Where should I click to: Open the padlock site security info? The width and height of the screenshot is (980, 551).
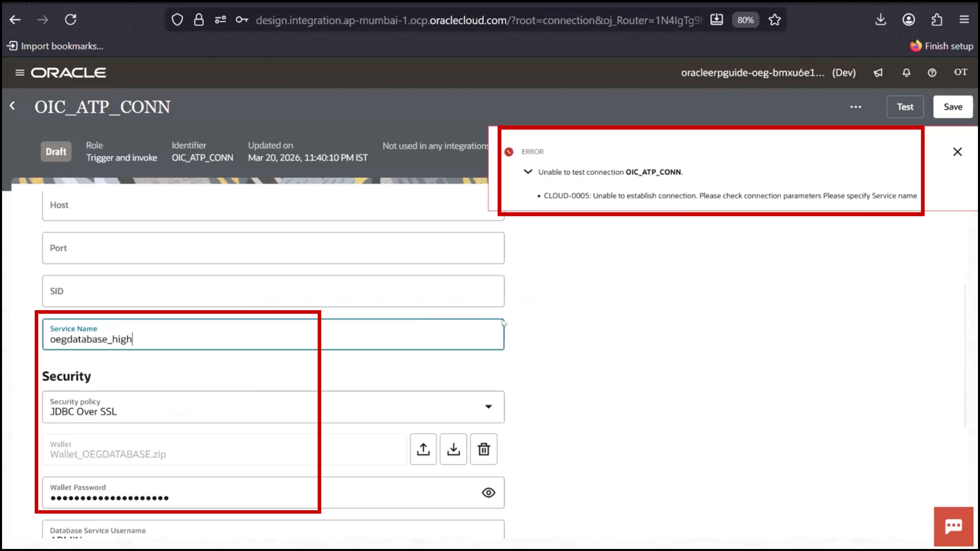coord(199,20)
